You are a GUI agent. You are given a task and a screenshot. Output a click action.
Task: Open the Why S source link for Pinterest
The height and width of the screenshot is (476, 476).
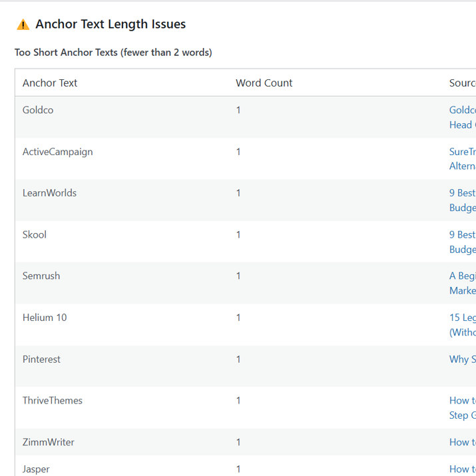click(x=462, y=359)
